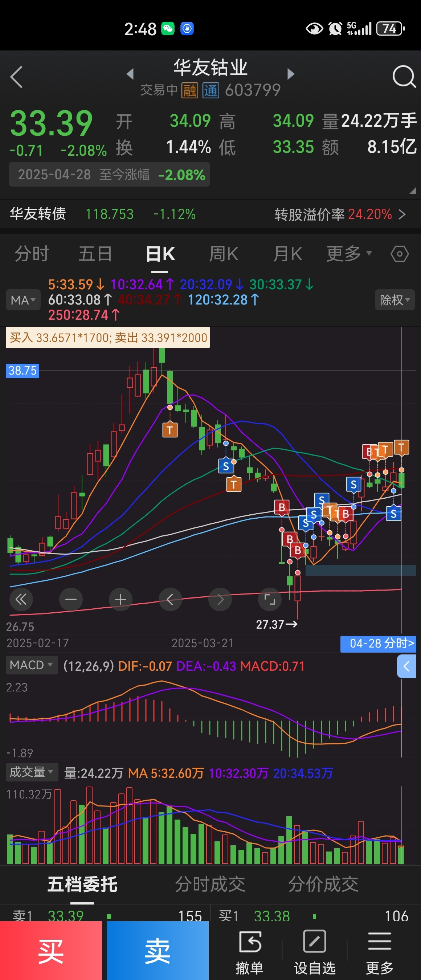This screenshot has width=421, height=980.
Task: Expand 更多 chart period dropdown
Action: [x=349, y=253]
